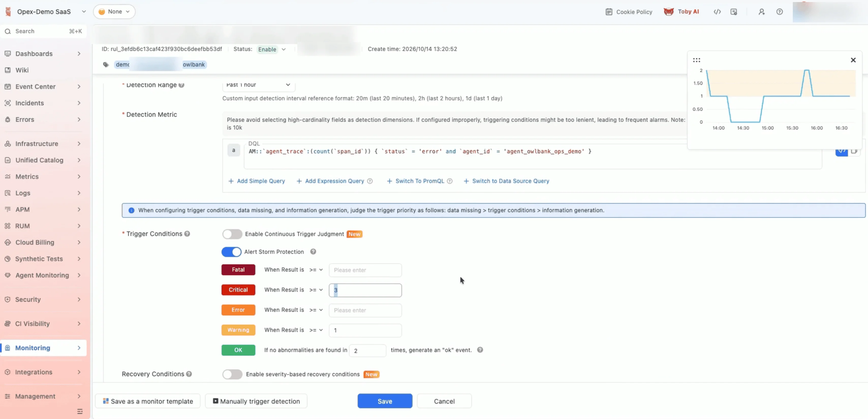This screenshot has width=868, height=419.
Task: Click the search magnifier icon
Action: click(8, 31)
